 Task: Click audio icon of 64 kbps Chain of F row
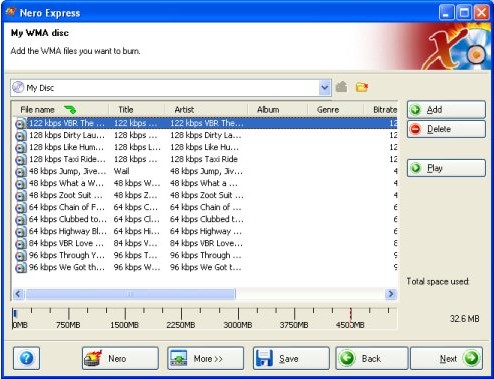pos(21,208)
